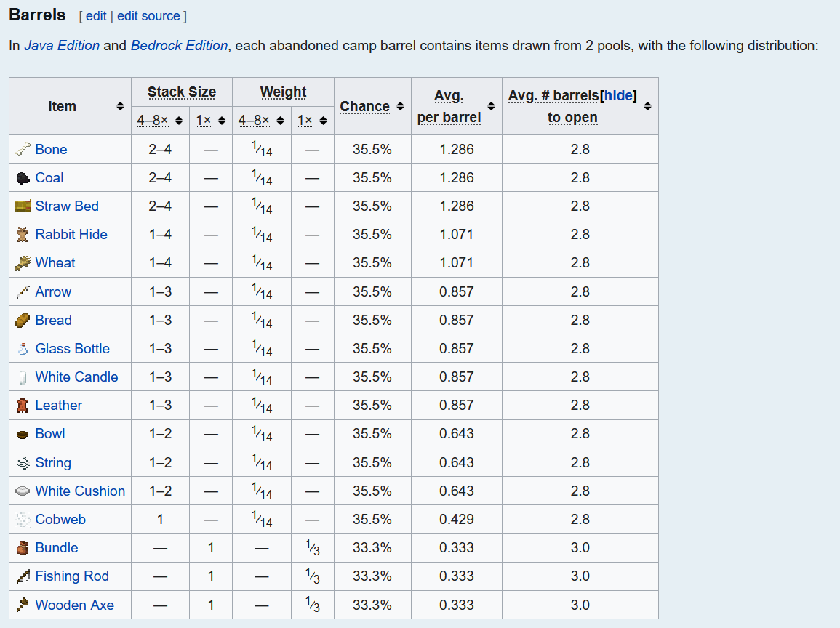Follow the Rabbit Hide link
This screenshot has height=628, width=840.
[71, 235]
